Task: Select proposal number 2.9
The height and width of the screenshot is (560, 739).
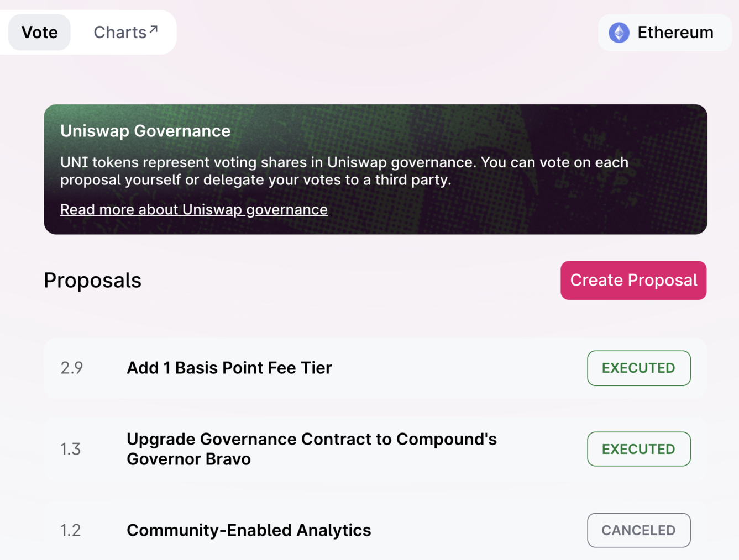Action: coord(72,368)
